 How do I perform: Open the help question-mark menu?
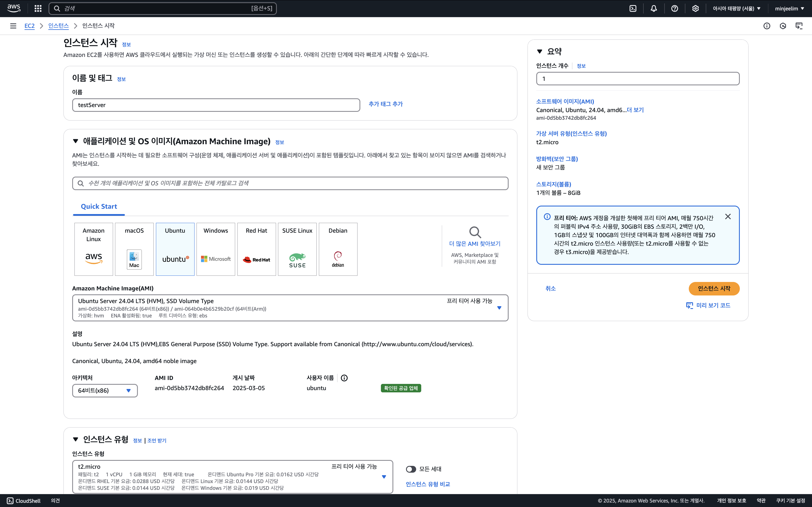coord(674,8)
